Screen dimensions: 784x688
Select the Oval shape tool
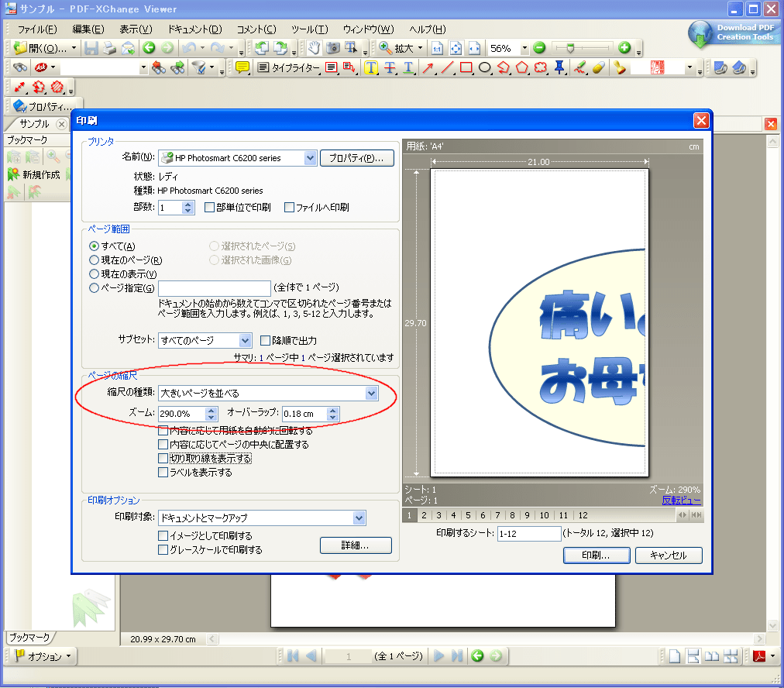(x=485, y=68)
